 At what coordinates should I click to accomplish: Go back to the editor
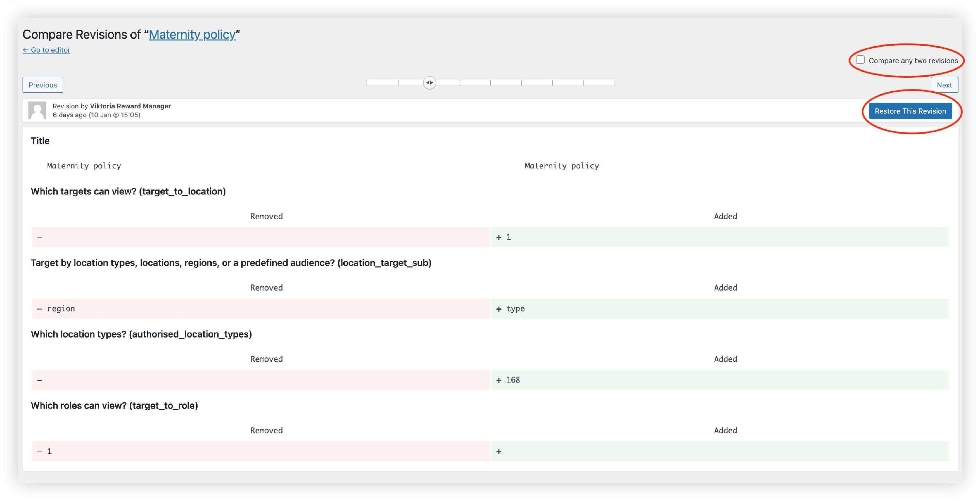tap(46, 50)
